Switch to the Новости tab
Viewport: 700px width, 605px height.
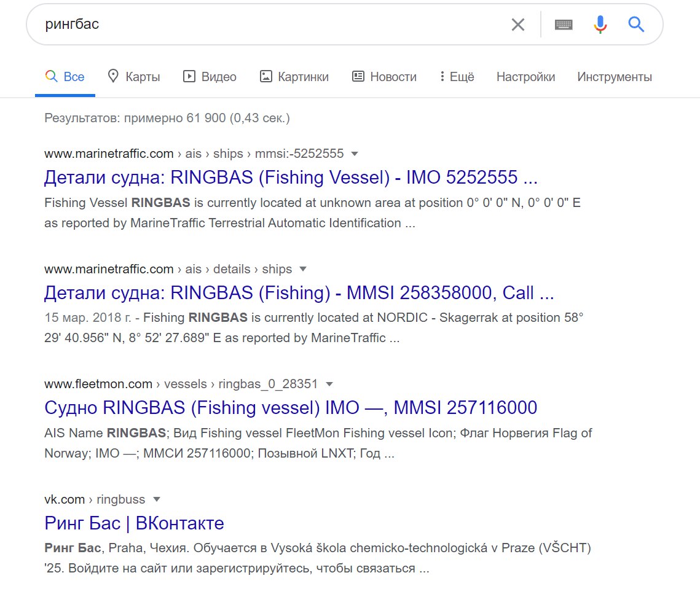(384, 77)
